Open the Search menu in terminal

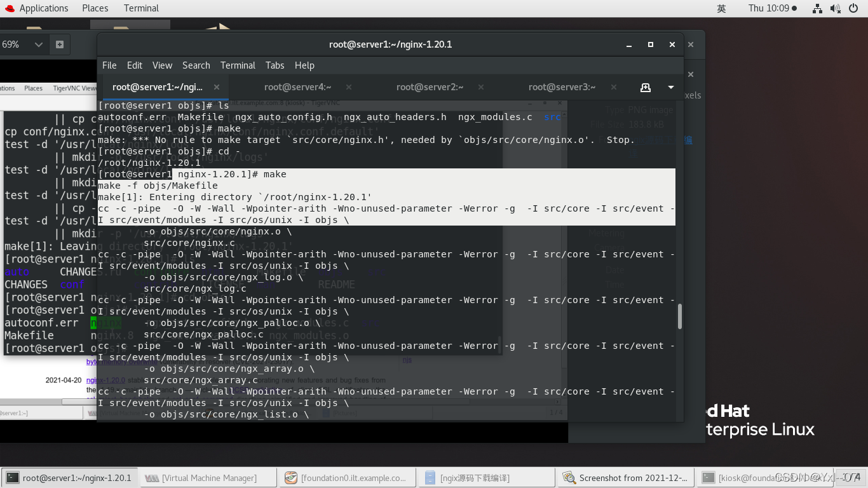[x=196, y=65]
